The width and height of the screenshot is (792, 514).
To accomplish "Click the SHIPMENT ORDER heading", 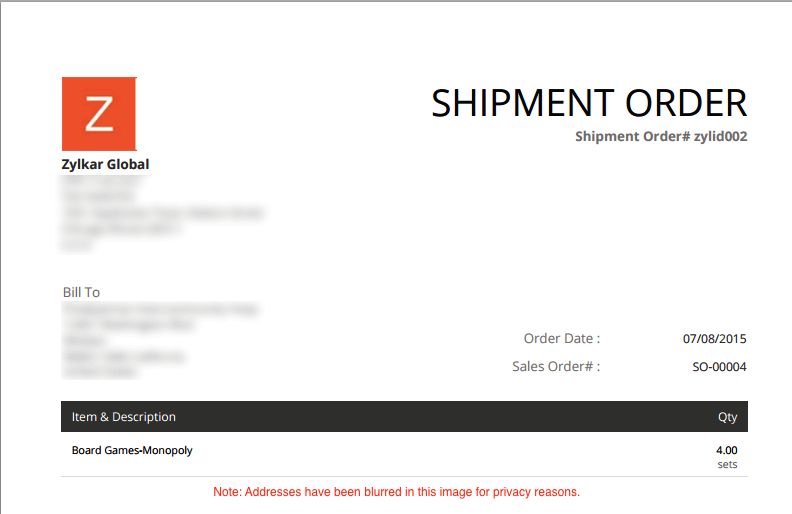I will [589, 103].
